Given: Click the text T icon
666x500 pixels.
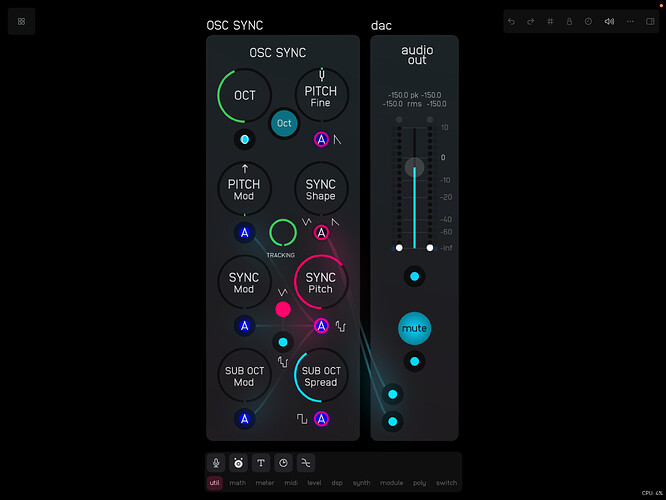Looking at the screenshot, I should [x=261, y=463].
